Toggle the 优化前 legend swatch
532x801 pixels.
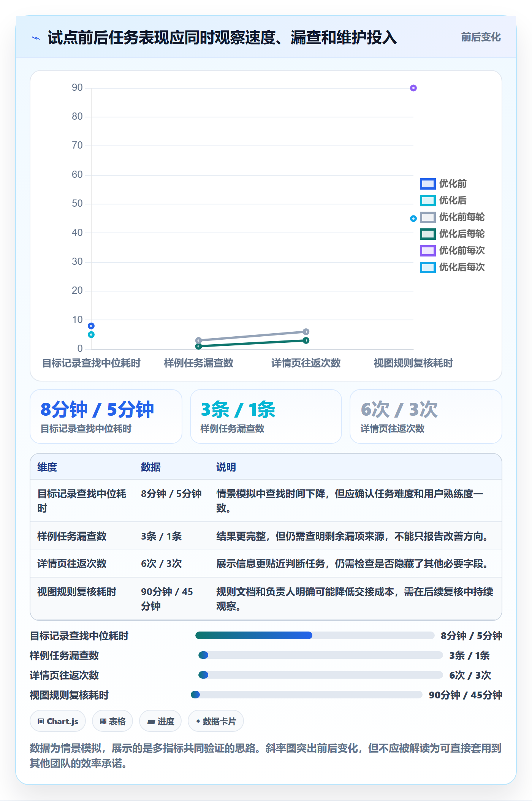tap(427, 184)
